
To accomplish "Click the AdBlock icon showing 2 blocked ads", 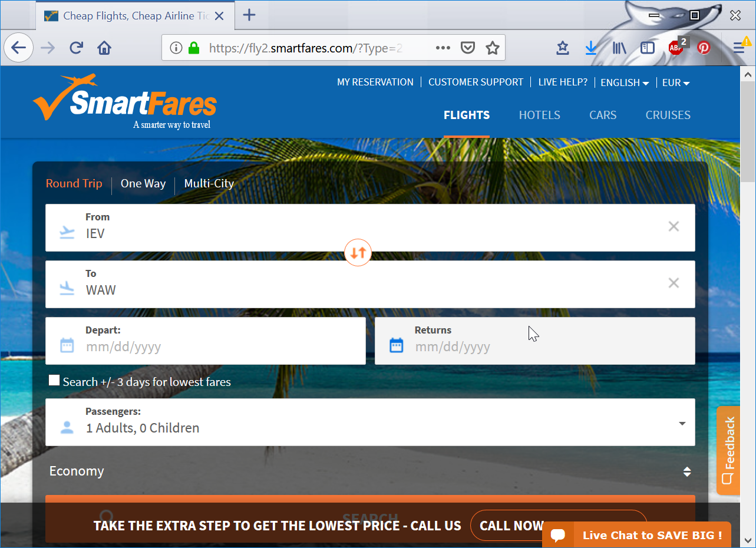I will pyautogui.click(x=675, y=48).
